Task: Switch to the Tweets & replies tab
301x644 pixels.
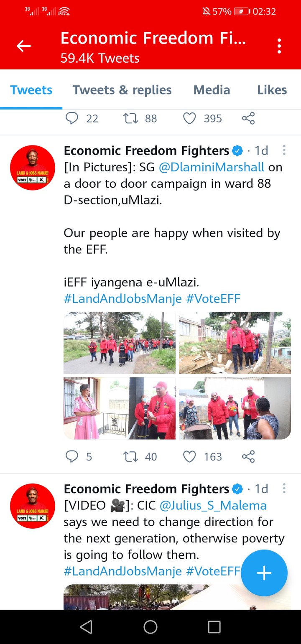Action: 122,90
